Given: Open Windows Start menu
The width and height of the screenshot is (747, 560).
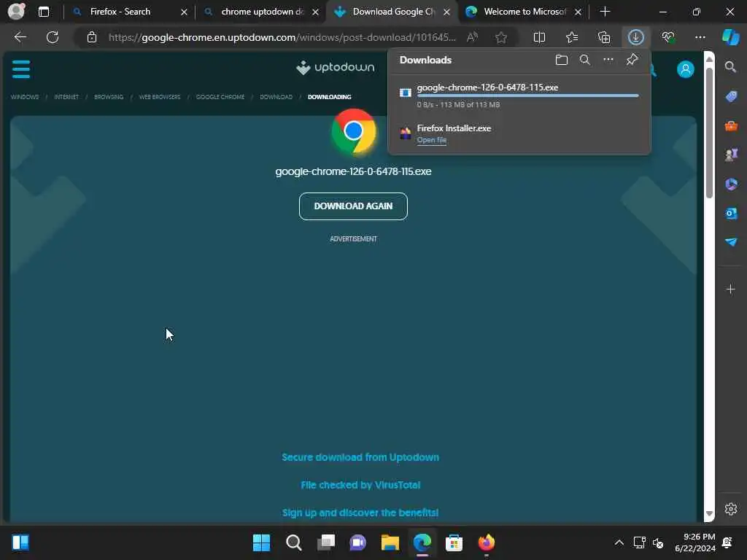Looking at the screenshot, I should click(261, 542).
